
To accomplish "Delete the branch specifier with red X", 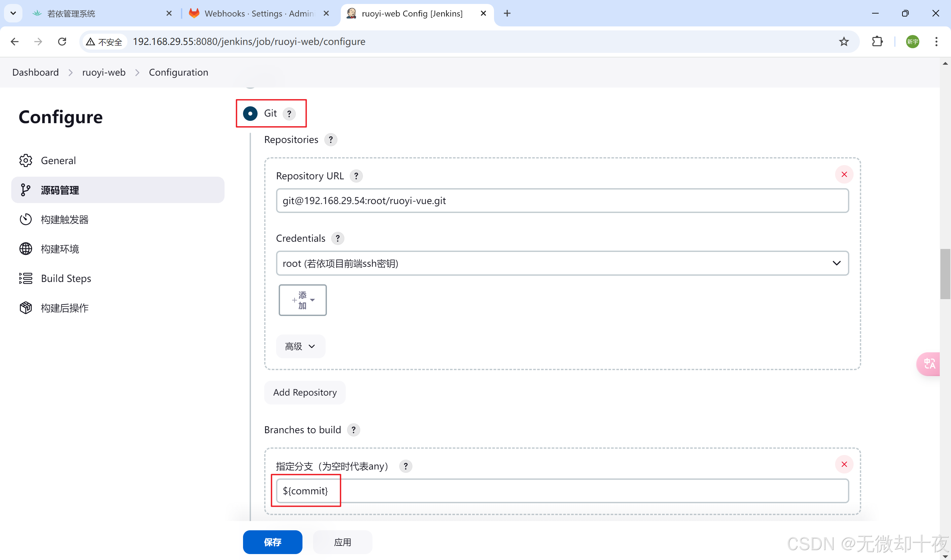I will coord(844,464).
